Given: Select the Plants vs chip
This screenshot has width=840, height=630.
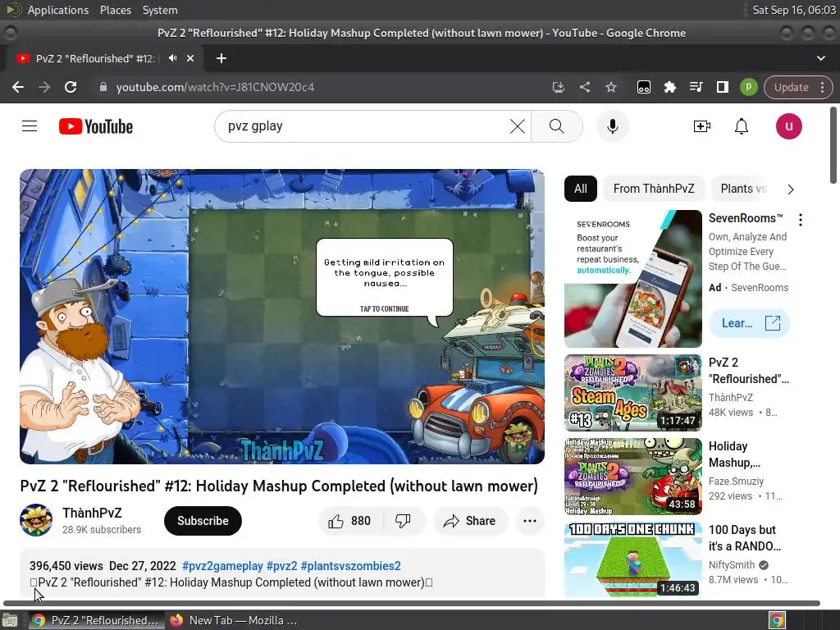Looking at the screenshot, I should [743, 189].
